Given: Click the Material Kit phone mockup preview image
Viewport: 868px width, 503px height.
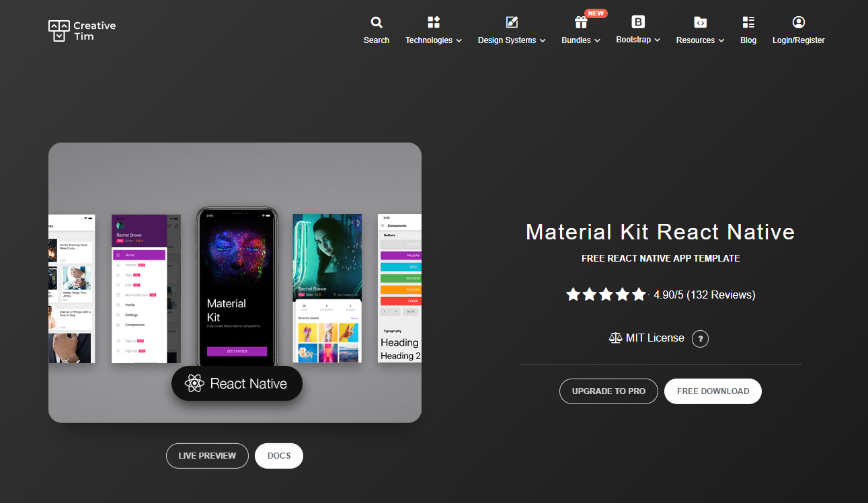Looking at the screenshot, I should pyautogui.click(x=235, y=282).
